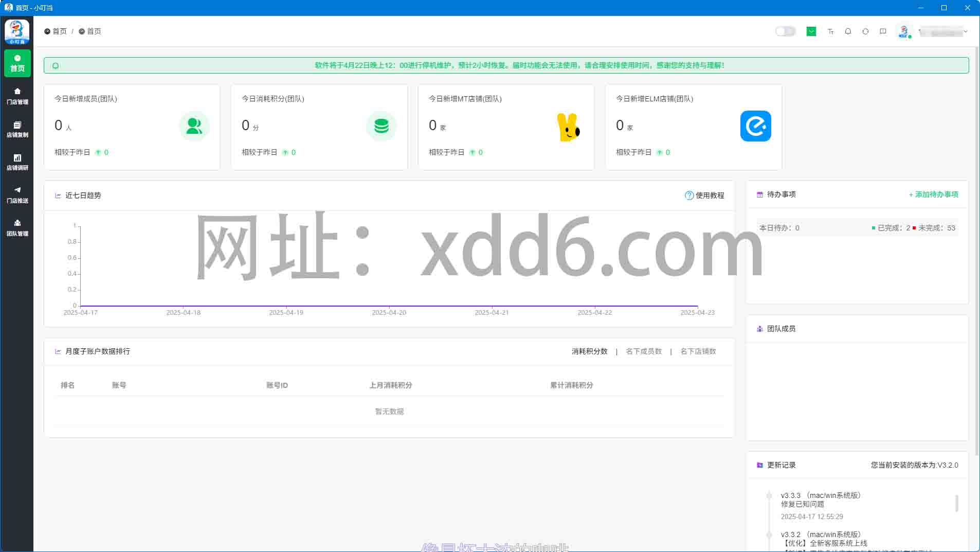Switch to the 名下店铺数 ranking tab
Image resolution: width=980 pixels, height=552 pixels.
698,351
